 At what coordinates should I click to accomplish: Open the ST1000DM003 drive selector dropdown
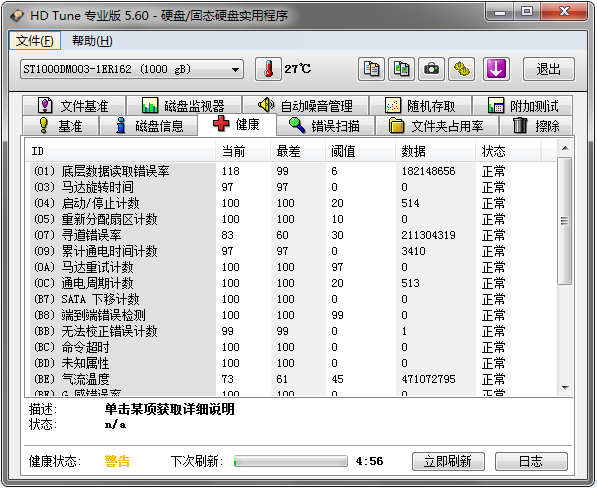point(132,69)
